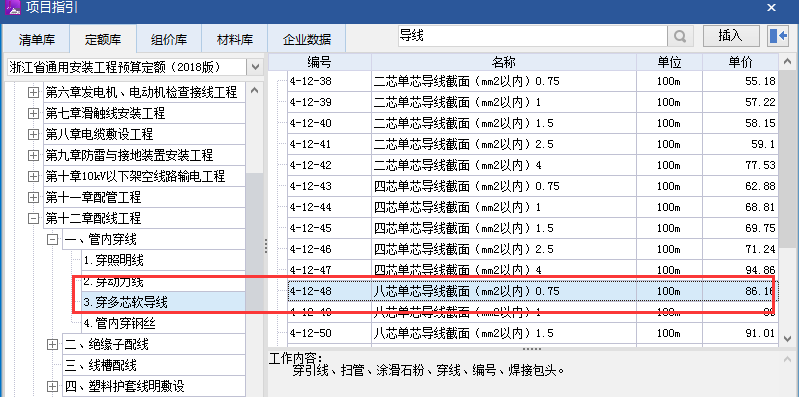Expand 四、塑料护套线明敷设 node
799x397 pixels.
pyautogui.click(x=52, y=386)
